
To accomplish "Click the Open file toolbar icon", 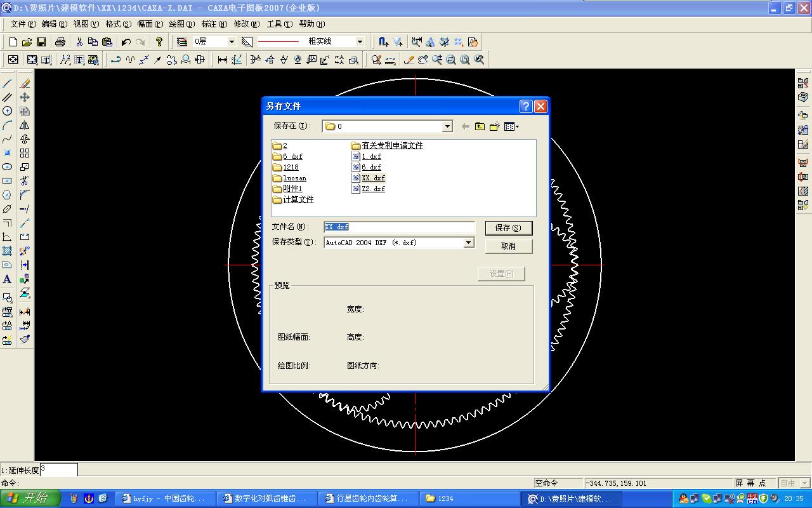I will click(27, 42).
